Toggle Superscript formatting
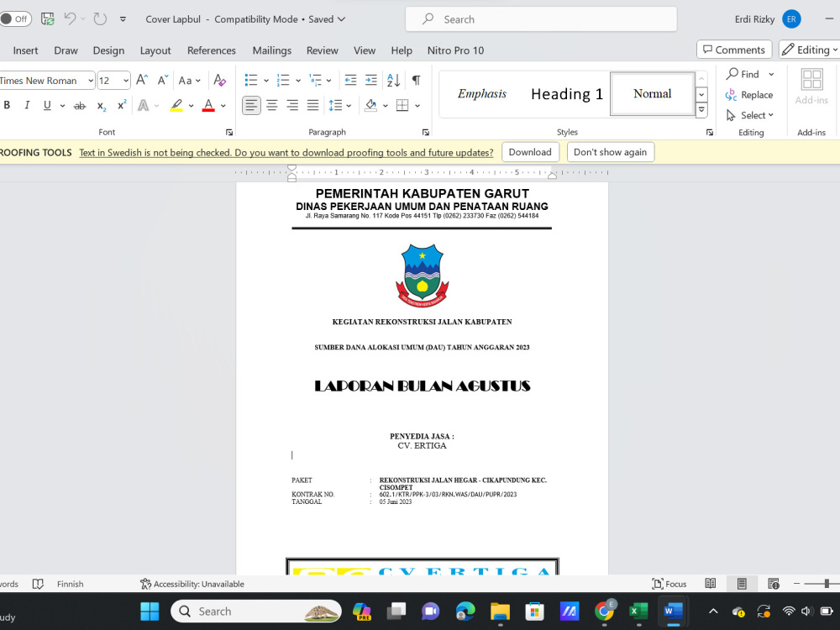This screenshot has height=630, width=840. 122,106
